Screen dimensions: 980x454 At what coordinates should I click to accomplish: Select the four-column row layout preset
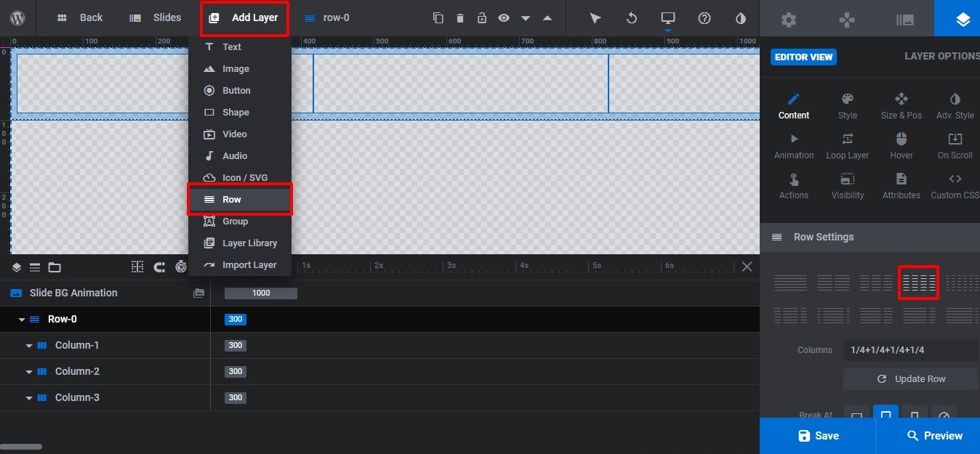[x=919, y=283]
